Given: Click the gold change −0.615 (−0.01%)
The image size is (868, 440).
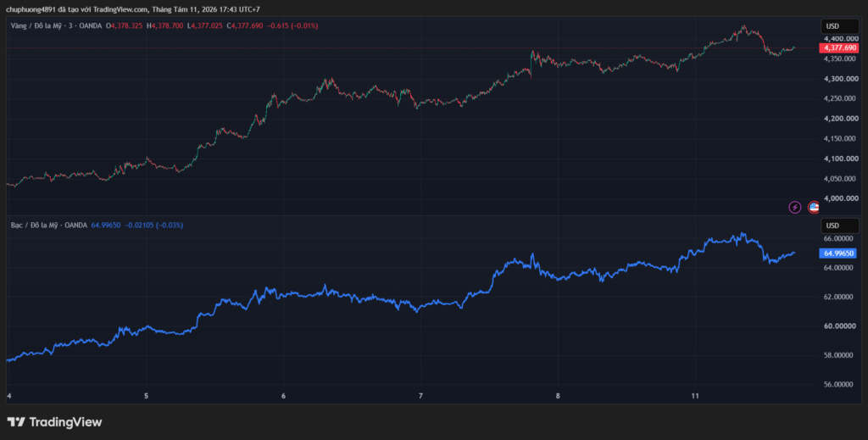Looking at the screenshot, I should click(292, 26).
